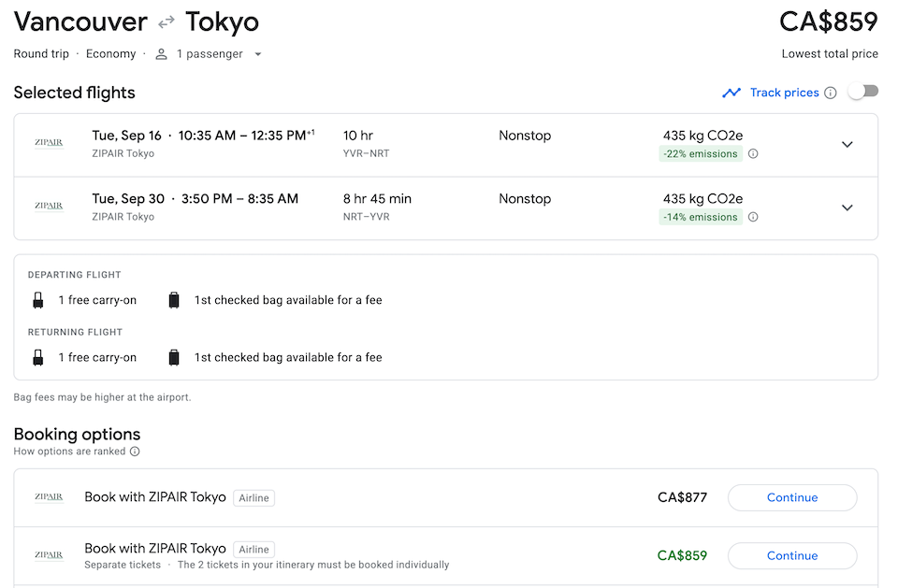898x588 pixels.
Task: Click the 'Lowest total price' caption
Action: point(830,54)
